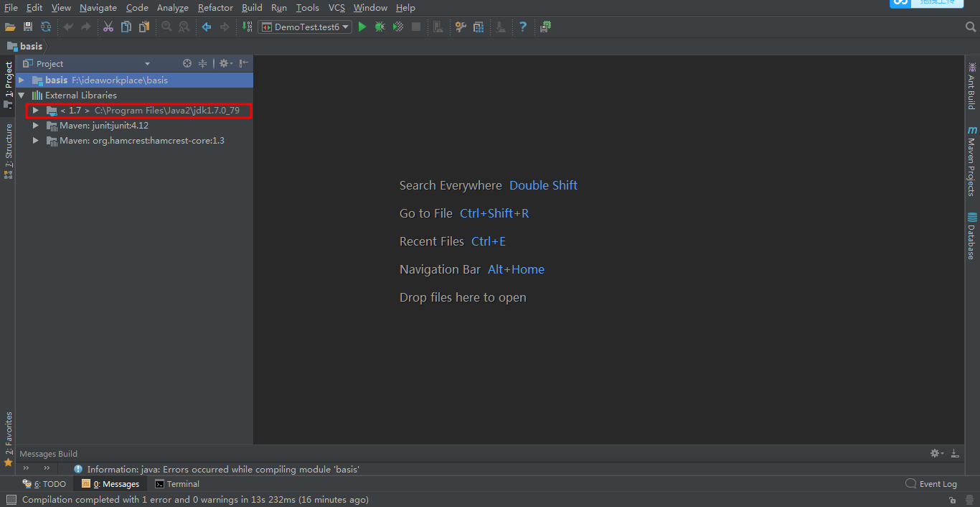Navigate Forward with the grey arrow

[x=225, y=27]
